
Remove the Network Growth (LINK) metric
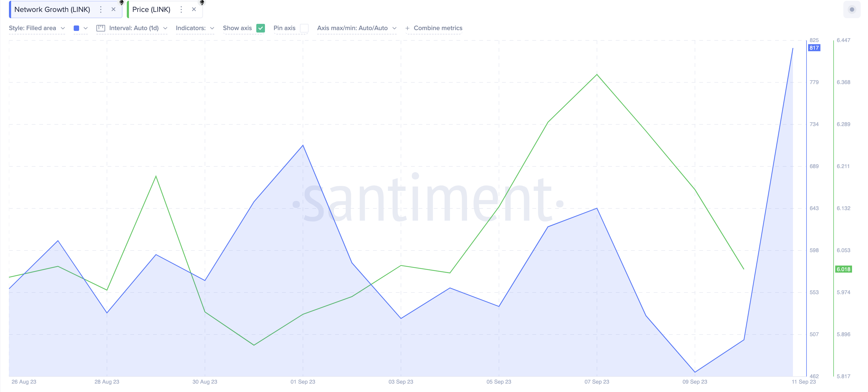click(x=114, y=9)
